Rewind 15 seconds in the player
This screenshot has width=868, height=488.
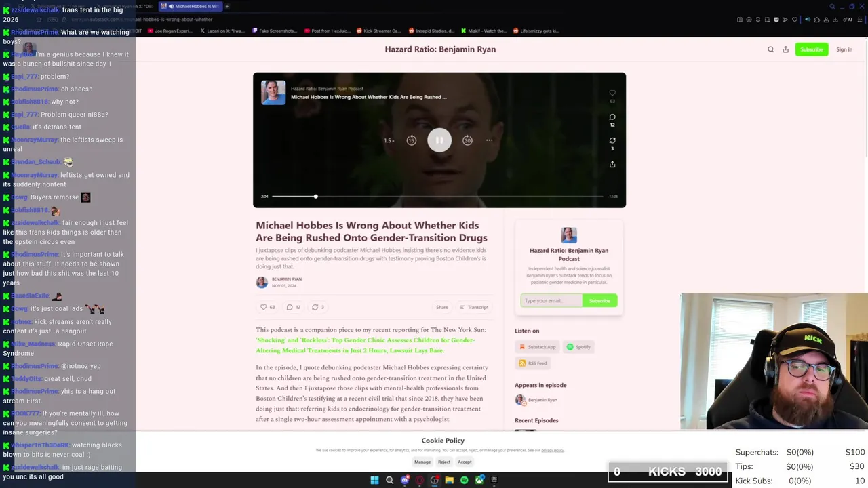point(411,140)
